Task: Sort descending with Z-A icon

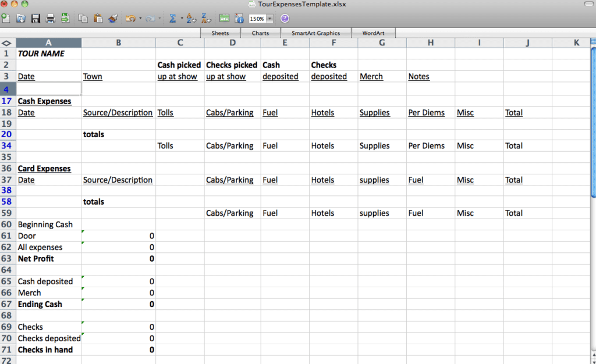Action: [205, 19]
